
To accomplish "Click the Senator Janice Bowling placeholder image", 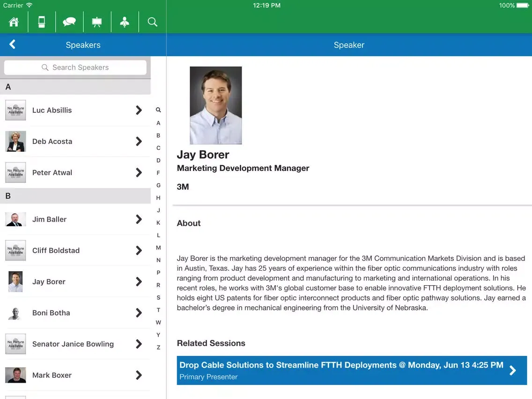I will coord(15,344).
